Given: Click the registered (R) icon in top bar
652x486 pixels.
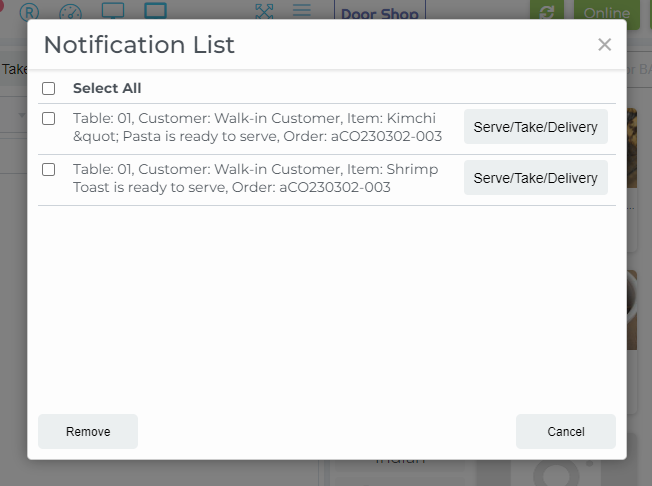Looking at the screenshot, I should (29, 12).
